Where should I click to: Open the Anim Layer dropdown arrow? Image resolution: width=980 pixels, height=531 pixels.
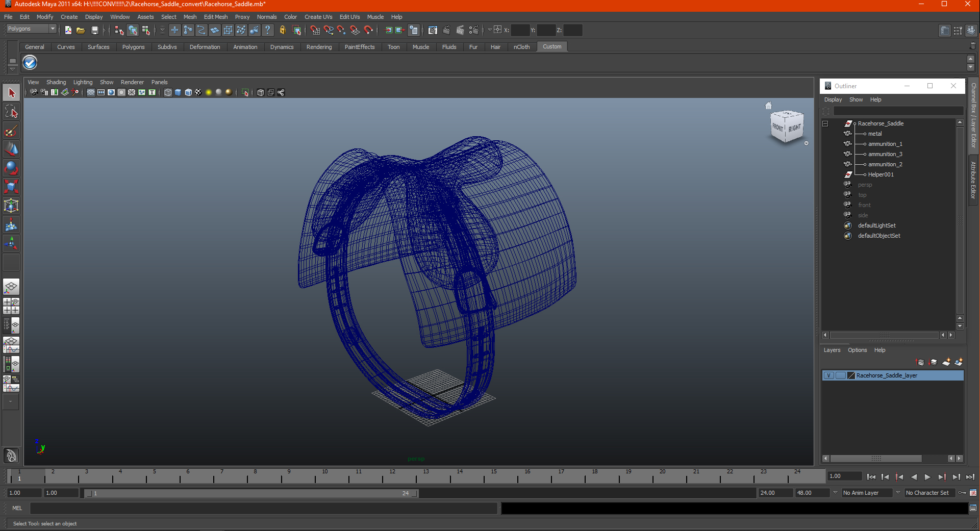click(835, 493)
